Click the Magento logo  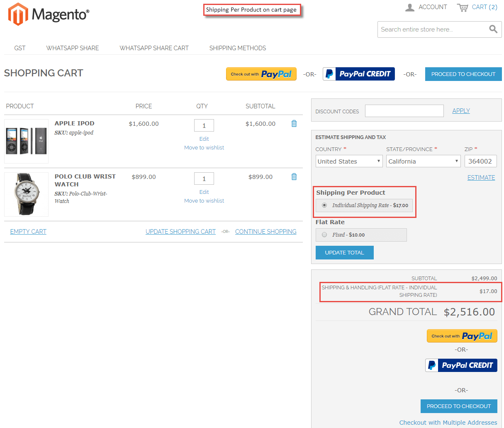click(x=49, y=14)
